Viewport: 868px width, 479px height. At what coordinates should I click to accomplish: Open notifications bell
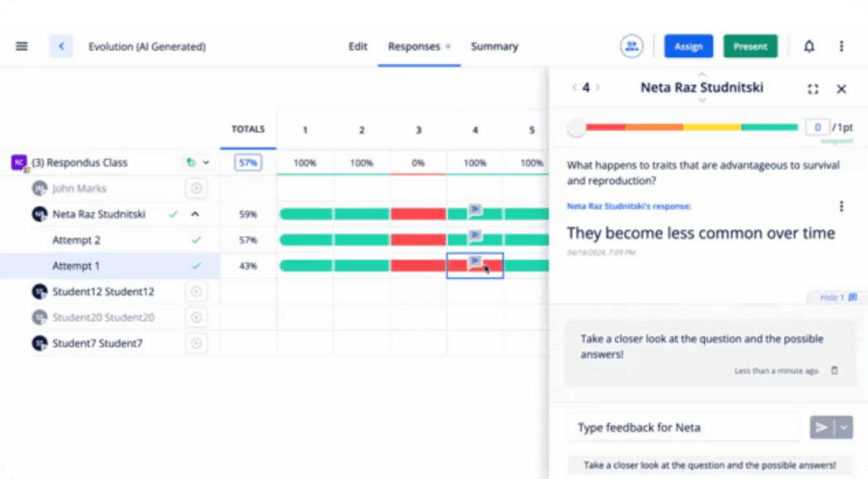[x=809, y=47]
